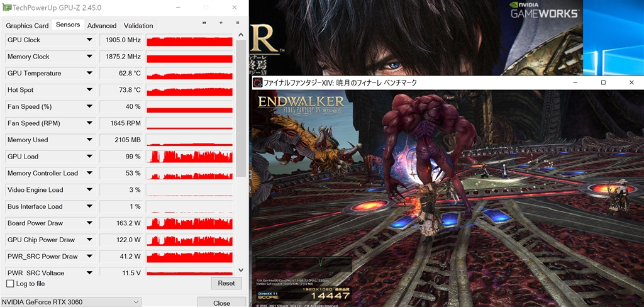Open the GPU Clock sensor dropdown arrow
The width and height of the screenshot is (644, 307).
89,40
